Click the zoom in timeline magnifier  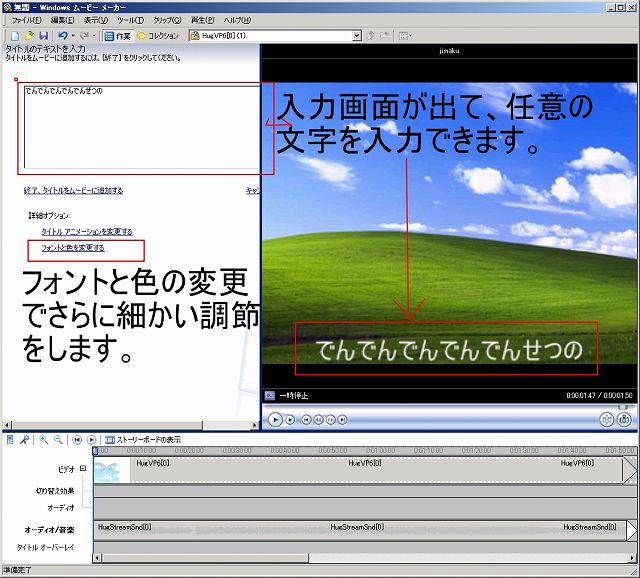(43, 440)
